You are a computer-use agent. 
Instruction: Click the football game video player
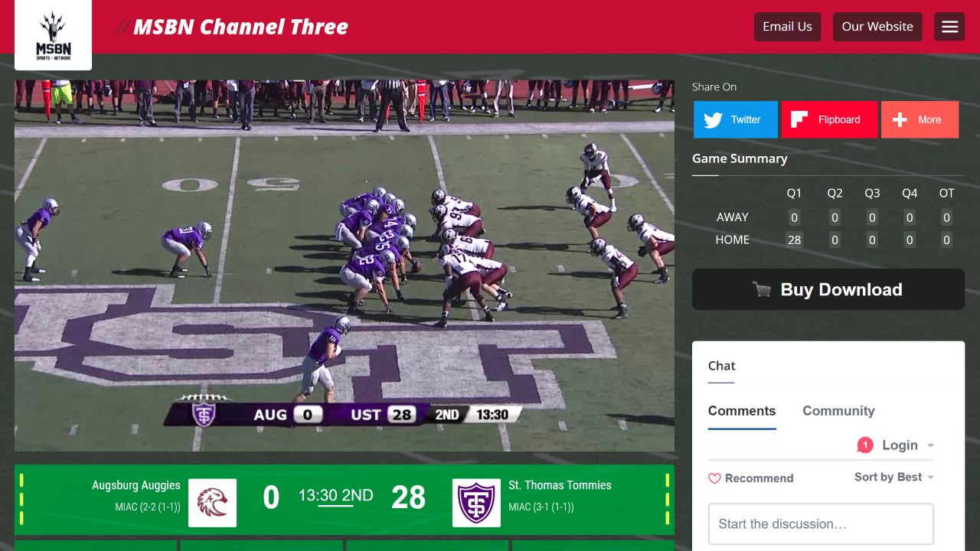coord(345,266)
